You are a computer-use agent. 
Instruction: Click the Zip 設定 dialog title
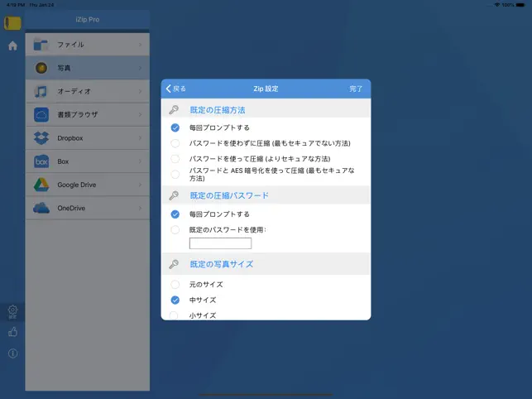tap(266, 89)
